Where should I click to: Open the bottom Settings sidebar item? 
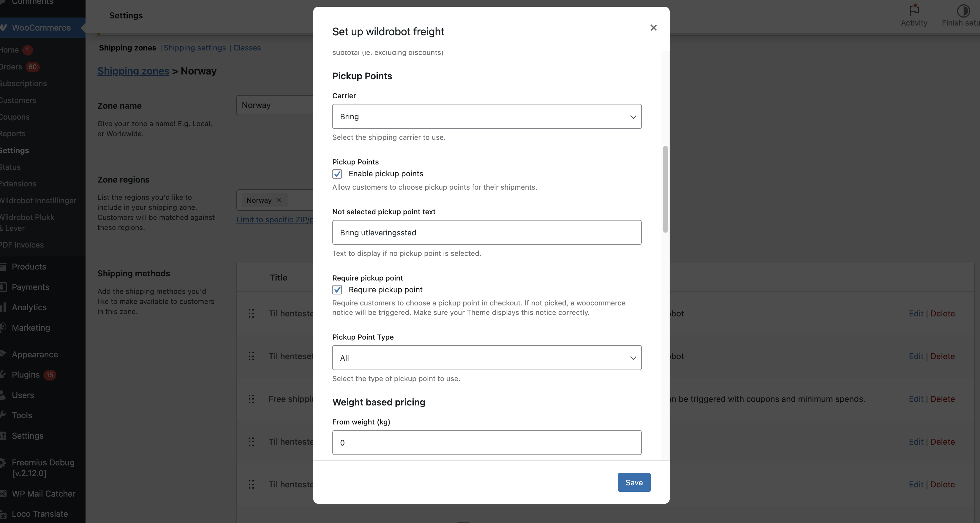pyautogui.click(x=27, y=436)
